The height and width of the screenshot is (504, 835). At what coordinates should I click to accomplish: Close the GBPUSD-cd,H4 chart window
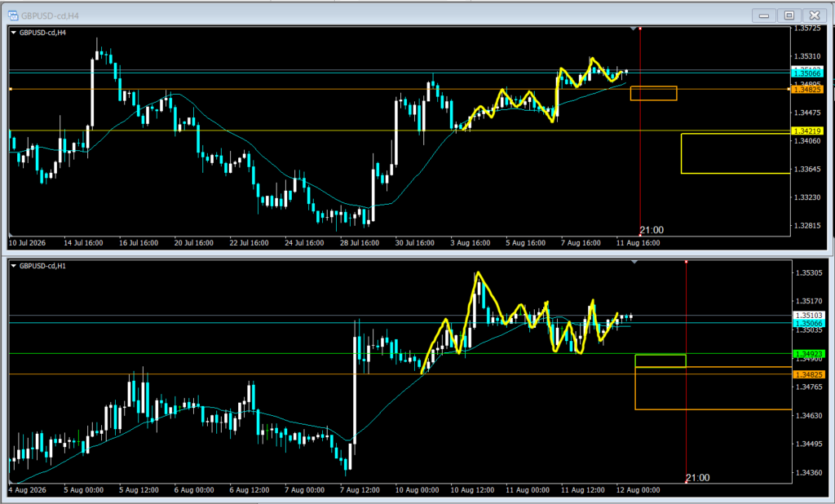815,15
